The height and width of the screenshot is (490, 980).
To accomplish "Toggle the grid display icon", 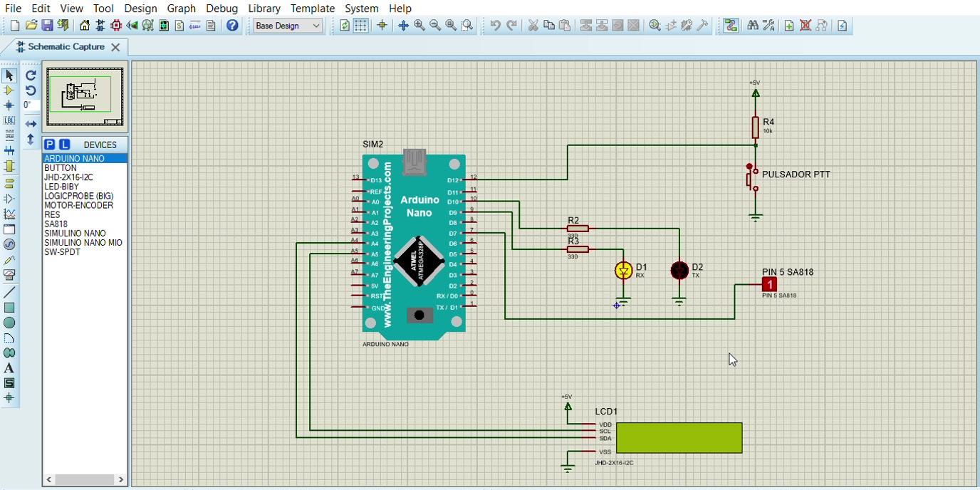I will click(x=361, y=26).
